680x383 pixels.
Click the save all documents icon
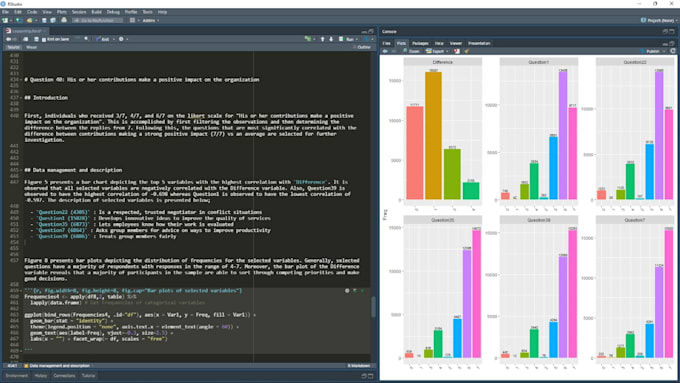(x=53, y=20)
